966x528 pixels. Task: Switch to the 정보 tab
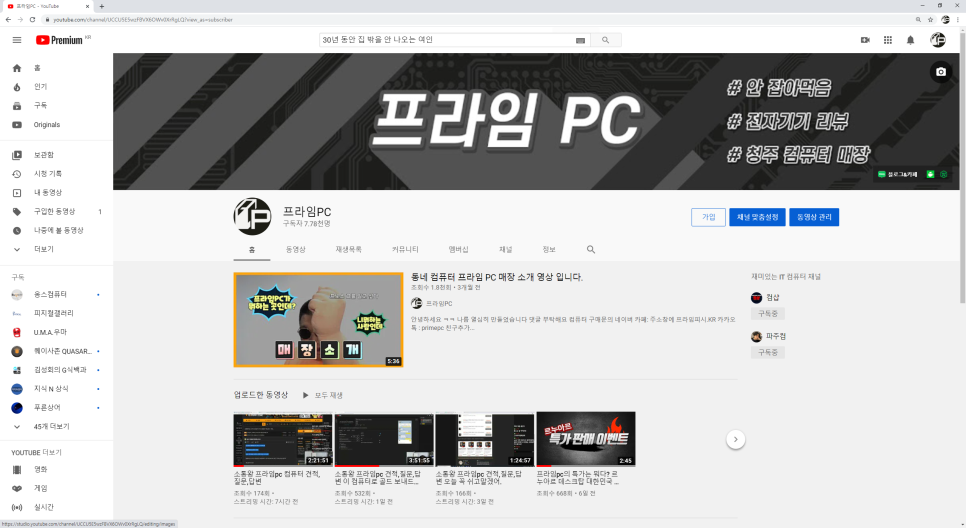[x=549, y=250]
